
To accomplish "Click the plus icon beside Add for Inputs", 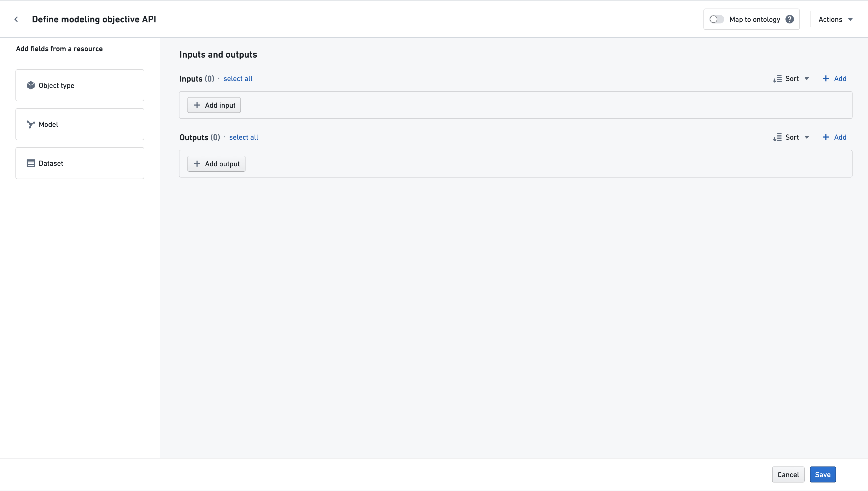I will pos(826,78).
